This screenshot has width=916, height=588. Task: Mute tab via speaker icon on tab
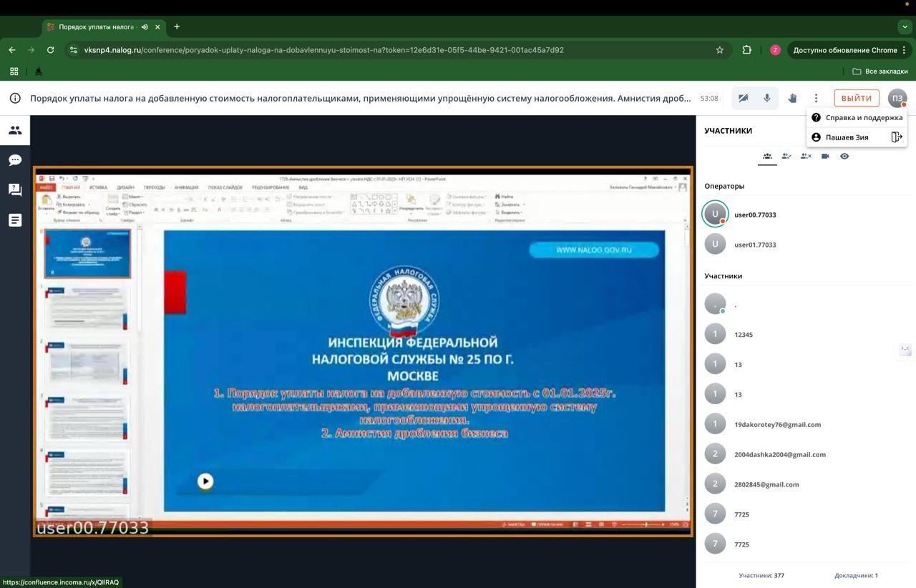pyautogui.click(x=145, y=27)
